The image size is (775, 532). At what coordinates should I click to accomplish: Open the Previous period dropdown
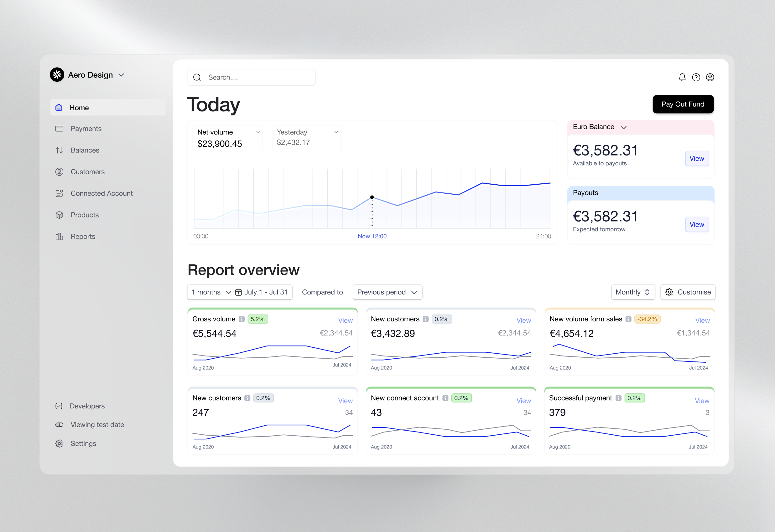click(387, 292)
